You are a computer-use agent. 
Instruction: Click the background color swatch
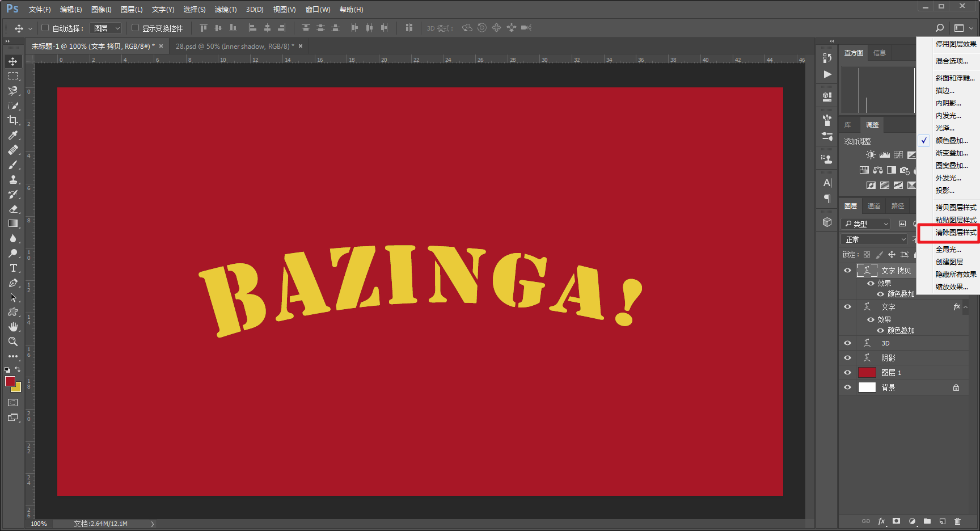(x=17, y=388)
